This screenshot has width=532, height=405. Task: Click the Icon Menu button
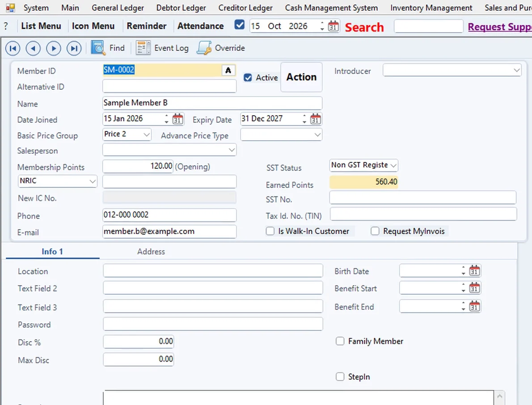[93, 26]
